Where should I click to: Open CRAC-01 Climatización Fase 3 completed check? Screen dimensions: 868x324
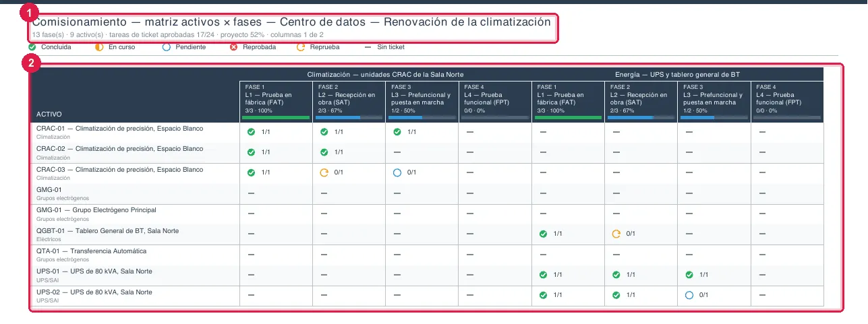(397, 132)
